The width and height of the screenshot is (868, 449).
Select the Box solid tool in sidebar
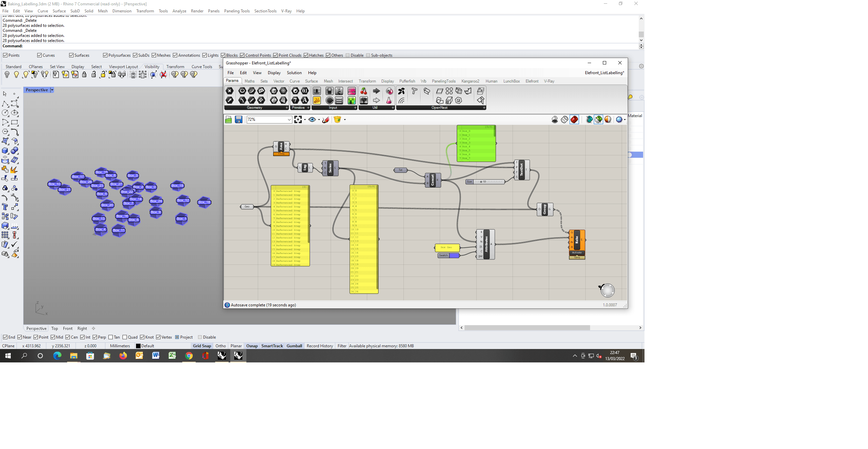(5, 151)
